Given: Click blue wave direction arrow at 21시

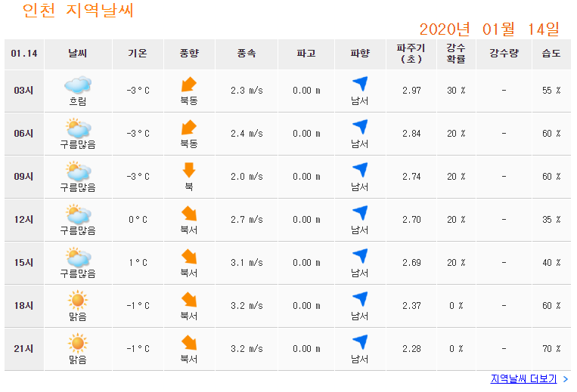Looking at the screenshot, I should point(360,341).
